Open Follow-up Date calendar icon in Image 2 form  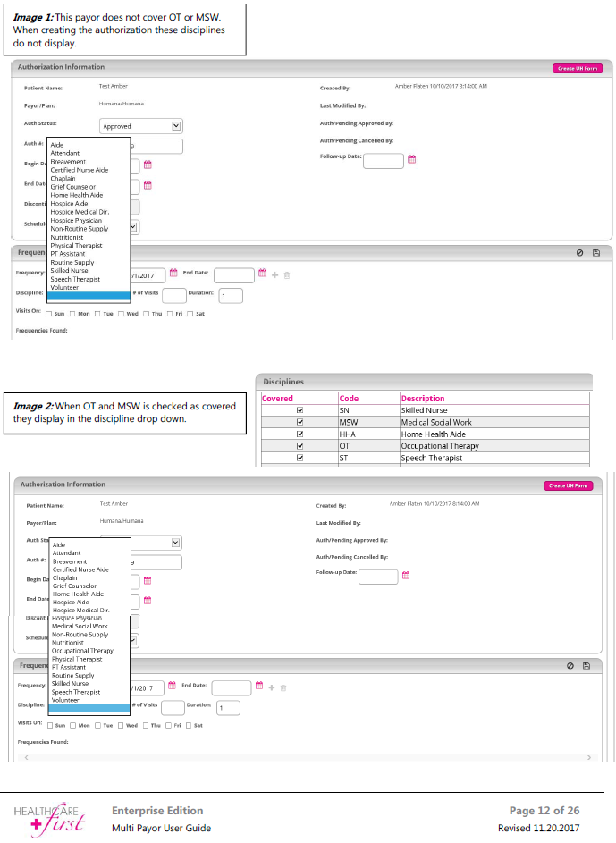(406, 575)
